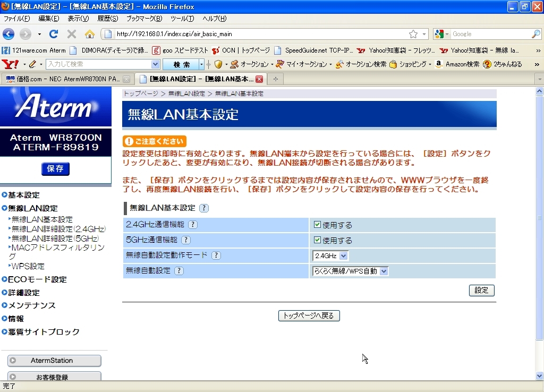Screen dimensions: 544x392
Task: Open the らくらく無線/WPS自動 dropdown
Action: 350,271
